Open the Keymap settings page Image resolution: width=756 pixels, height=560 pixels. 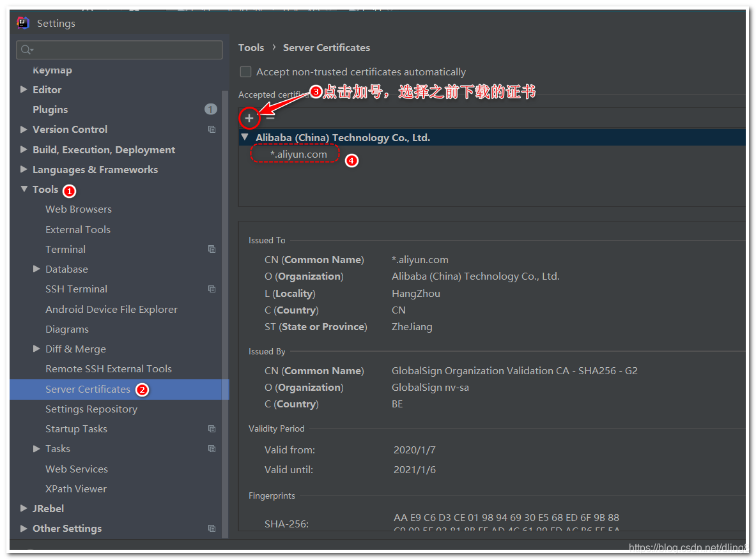pos(52,70)
